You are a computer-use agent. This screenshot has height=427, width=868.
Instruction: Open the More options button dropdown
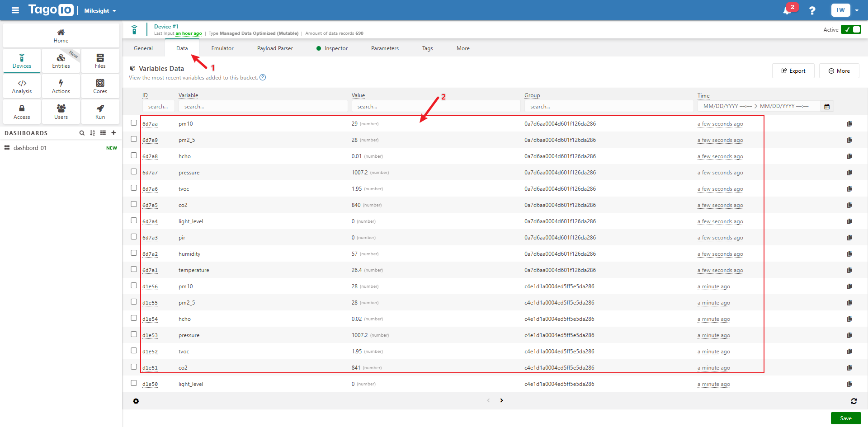coord(839,71)
